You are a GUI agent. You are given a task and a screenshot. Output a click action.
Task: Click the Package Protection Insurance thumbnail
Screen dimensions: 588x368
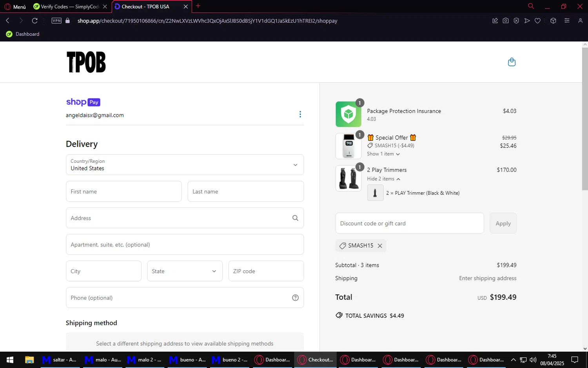pyautogui.click(x=348, y=114)
